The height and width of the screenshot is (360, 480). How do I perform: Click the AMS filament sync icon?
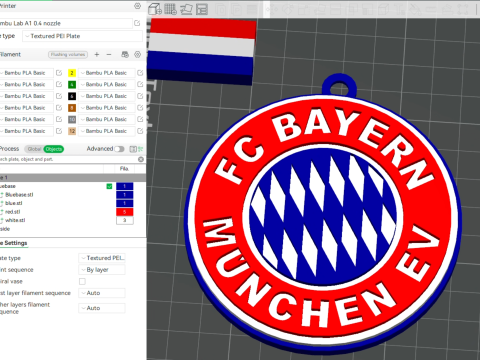[x=125, y=54]
